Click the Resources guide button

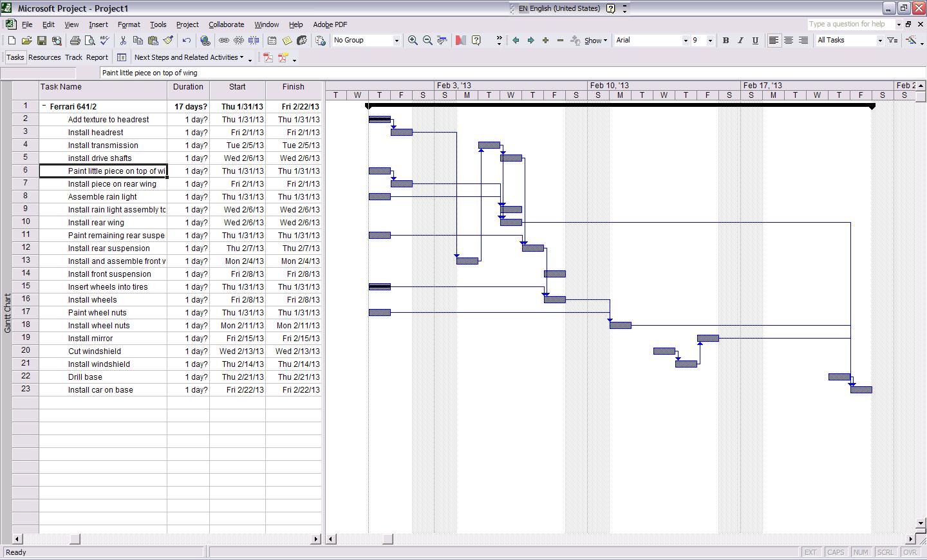(x=44, y=58)
